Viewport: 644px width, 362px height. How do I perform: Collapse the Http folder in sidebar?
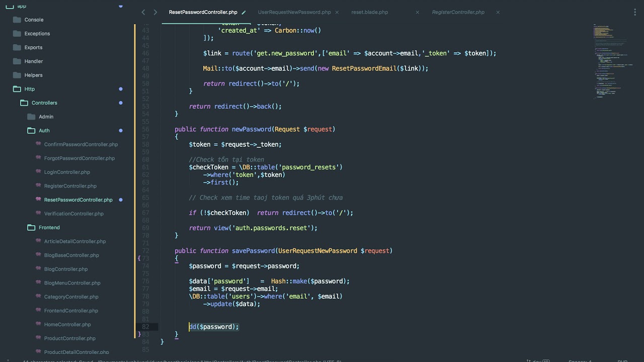(x=30, y=89)
